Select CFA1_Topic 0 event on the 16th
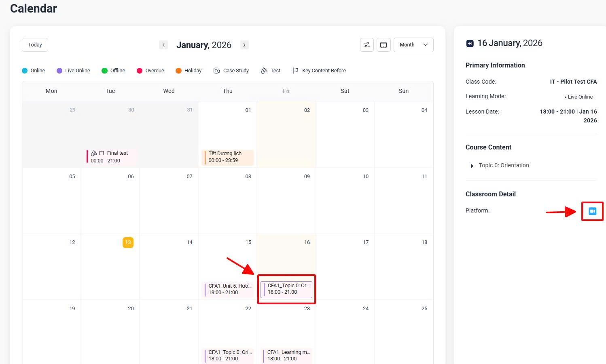 286,289
